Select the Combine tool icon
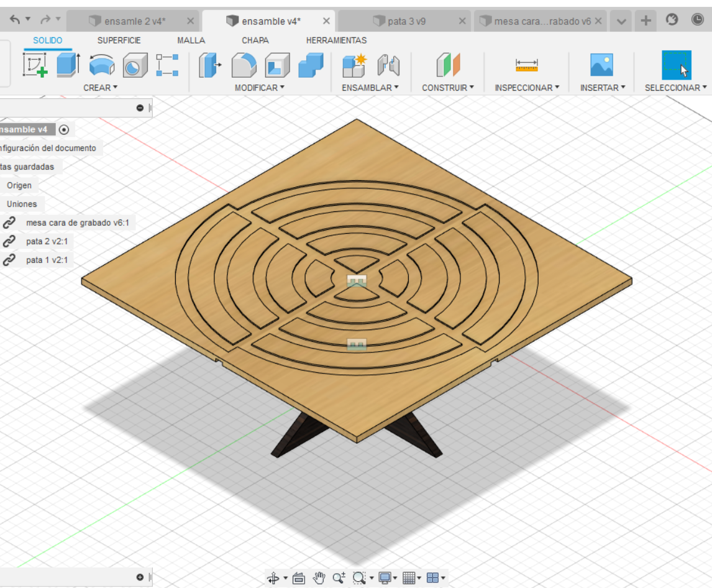This screenshot has width=712, height=588. point(311,65)
